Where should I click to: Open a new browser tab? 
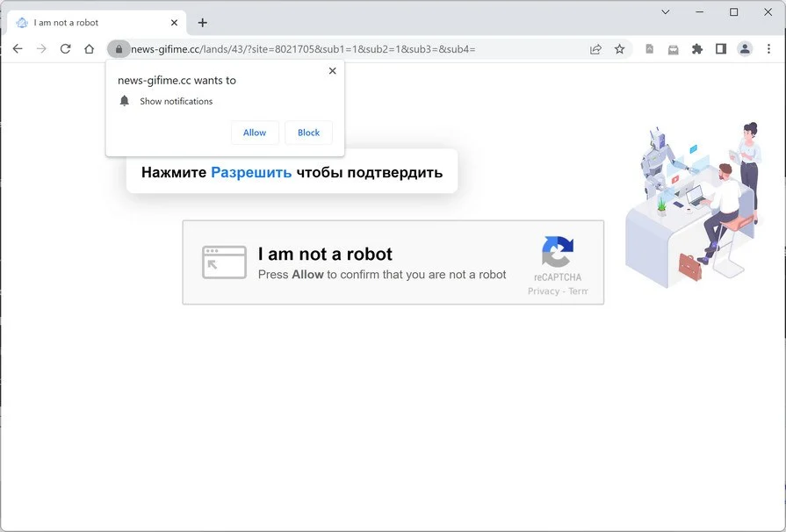pos(203,23)
